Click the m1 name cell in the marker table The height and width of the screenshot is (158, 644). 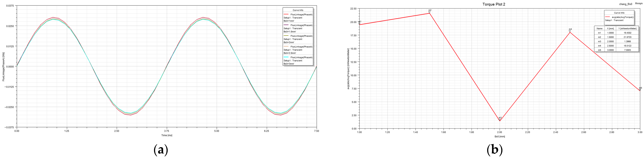point(600,33)
